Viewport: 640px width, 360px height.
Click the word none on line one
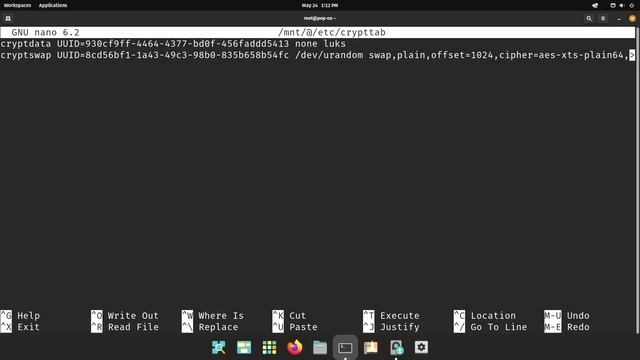(x=306, y=44)
